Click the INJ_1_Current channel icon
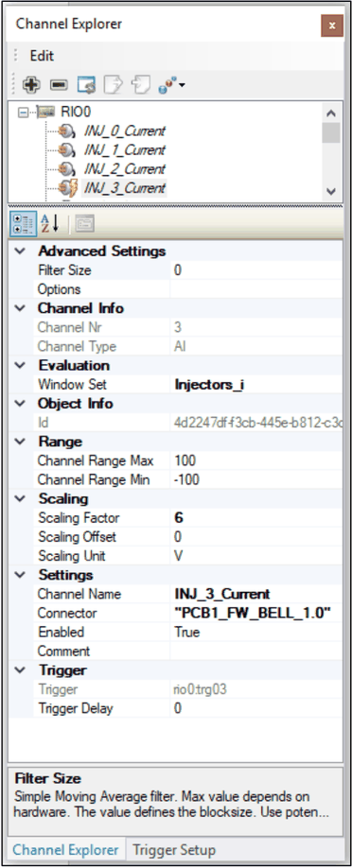352x868 pixels. point(67,150)
